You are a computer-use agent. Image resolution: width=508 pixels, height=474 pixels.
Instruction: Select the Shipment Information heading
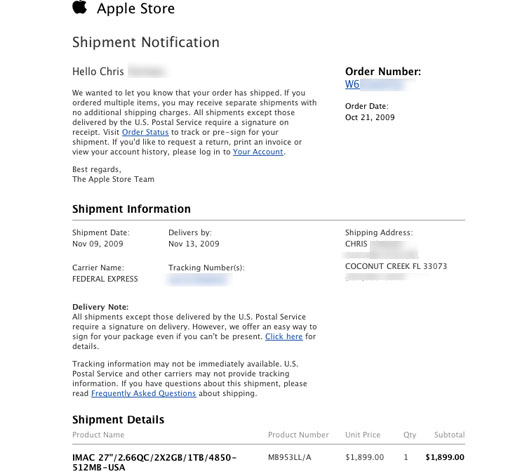pyautogui.click(x=131, y=209)
